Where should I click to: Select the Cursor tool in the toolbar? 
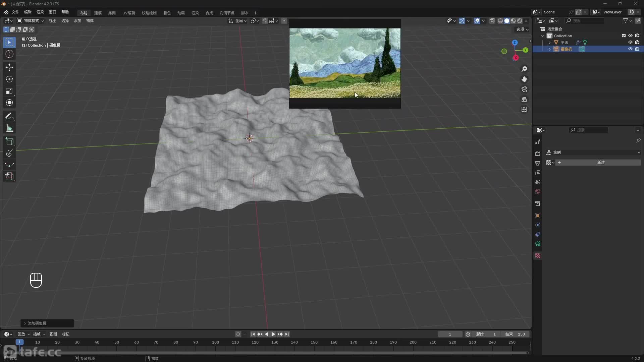coord(9,54)
